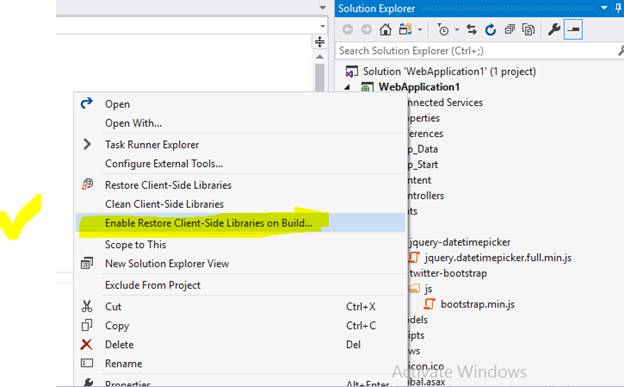Click the Rename icon in menu
Viewport: 624px width, 387px height.
pos(87,363)
